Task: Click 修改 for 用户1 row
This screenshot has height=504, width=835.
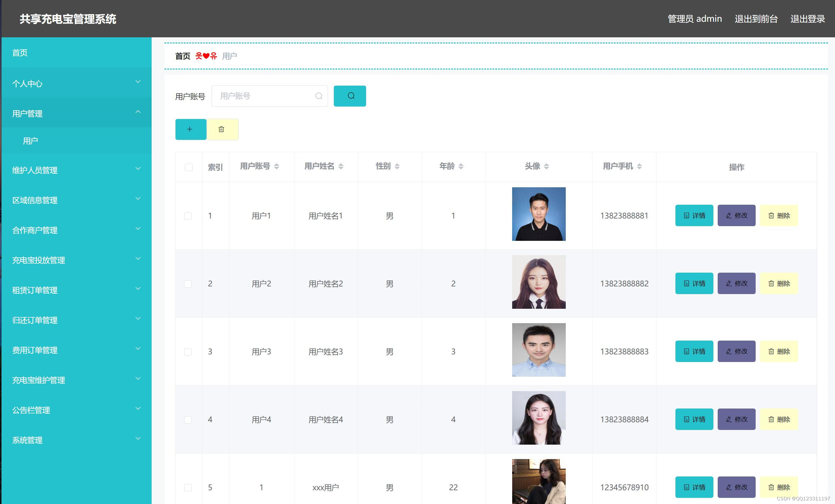Action: tap(736, 216)
